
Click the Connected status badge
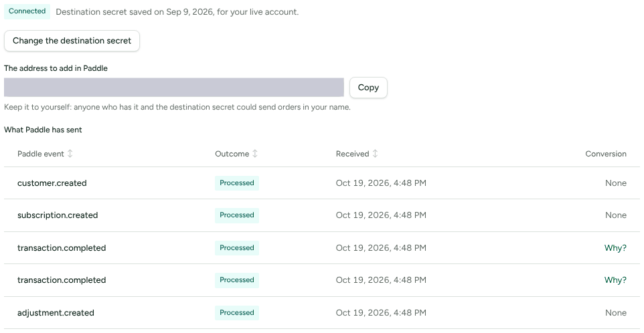coord(27,11)
